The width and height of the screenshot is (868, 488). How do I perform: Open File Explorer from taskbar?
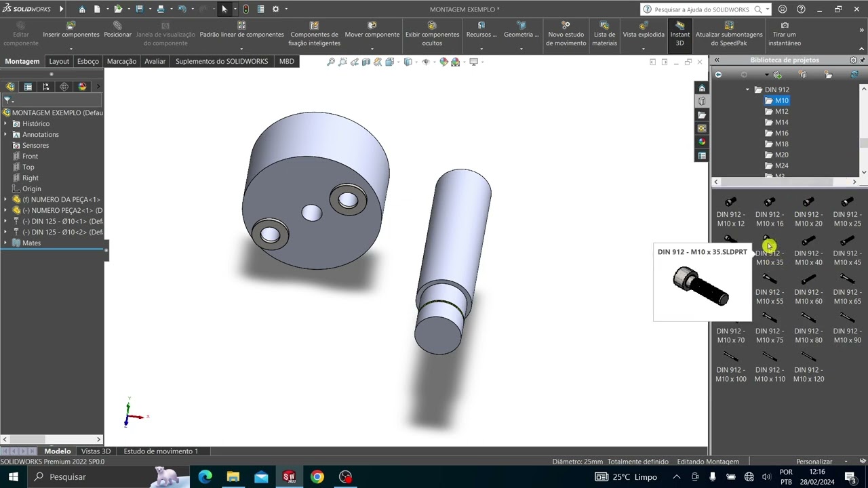pyautogui.click(x=233, y=476)
